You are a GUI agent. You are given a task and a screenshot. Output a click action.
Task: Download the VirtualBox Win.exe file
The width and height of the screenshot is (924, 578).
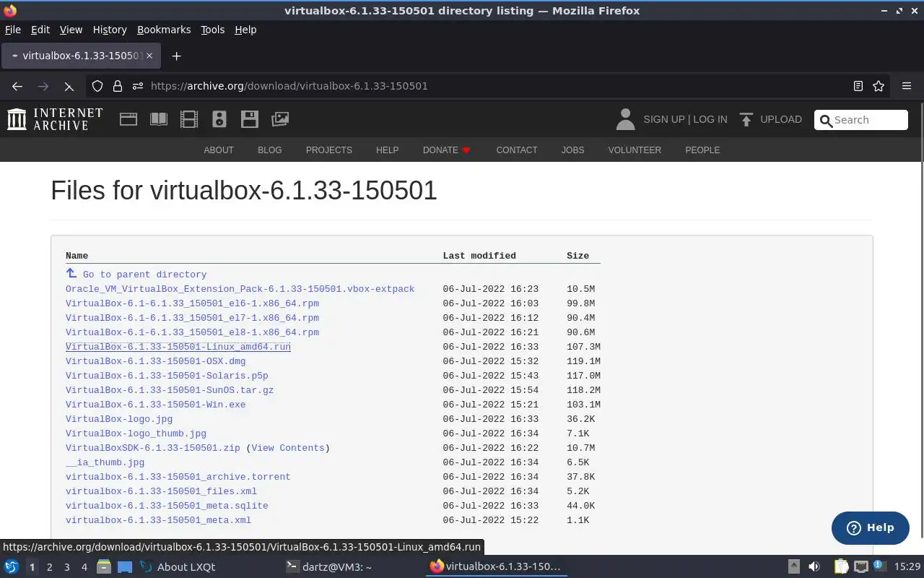[x=155, y=405]
